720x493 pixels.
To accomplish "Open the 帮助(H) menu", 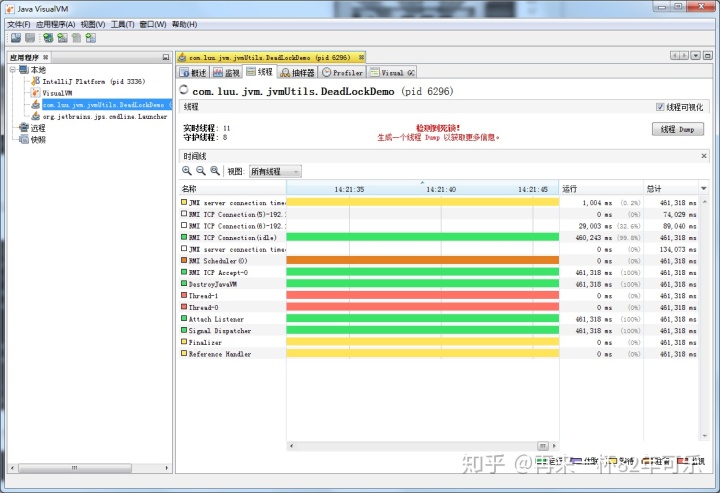I will 185,24.
